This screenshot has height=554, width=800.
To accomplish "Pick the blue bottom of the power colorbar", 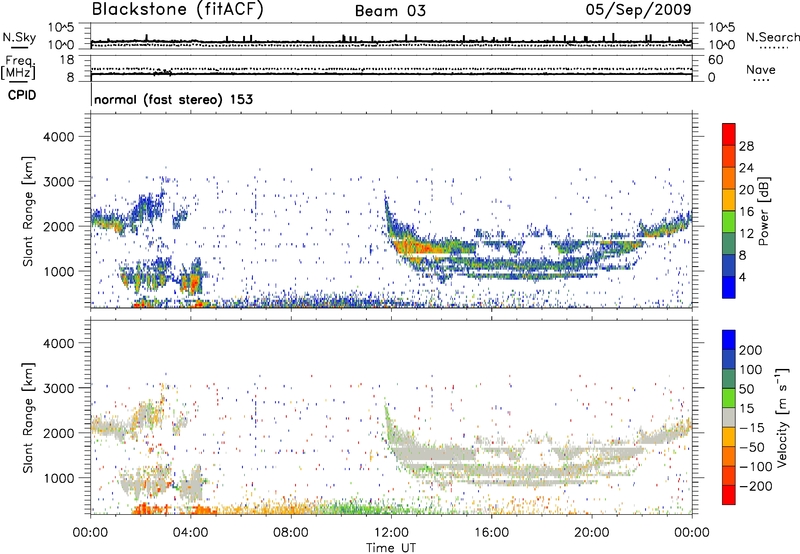I will pos(729,288).
